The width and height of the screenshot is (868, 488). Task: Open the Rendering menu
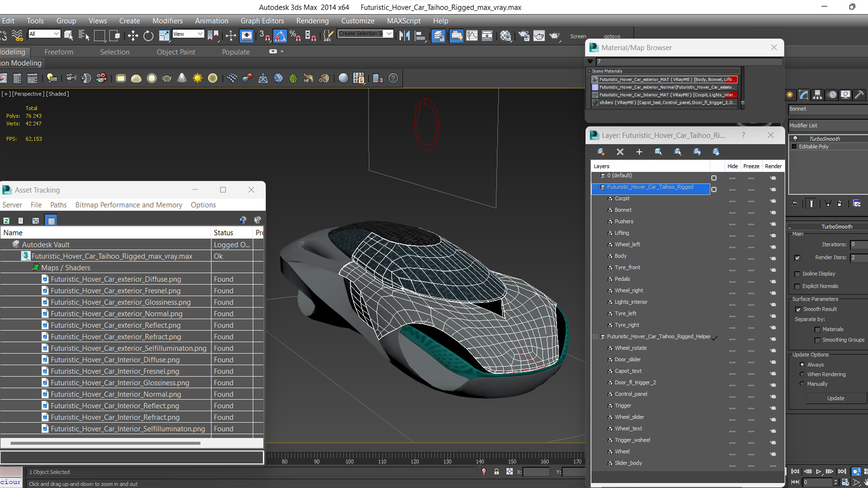tap(312, 21)
